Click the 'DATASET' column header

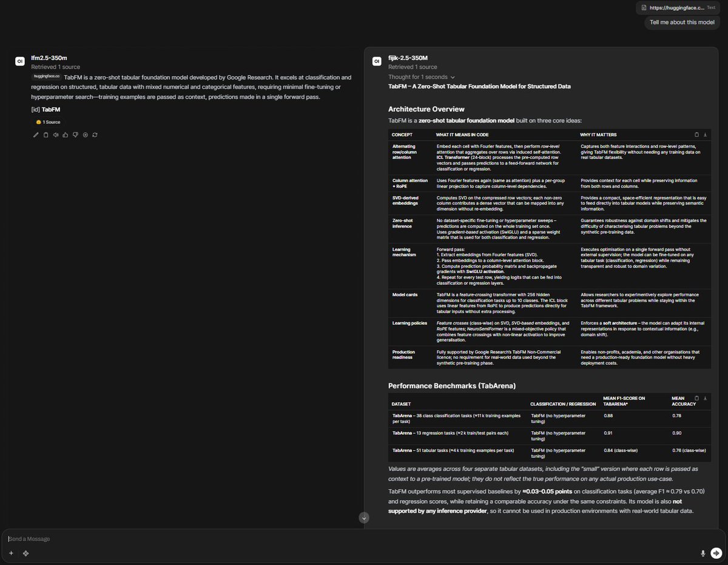(401, 404)
